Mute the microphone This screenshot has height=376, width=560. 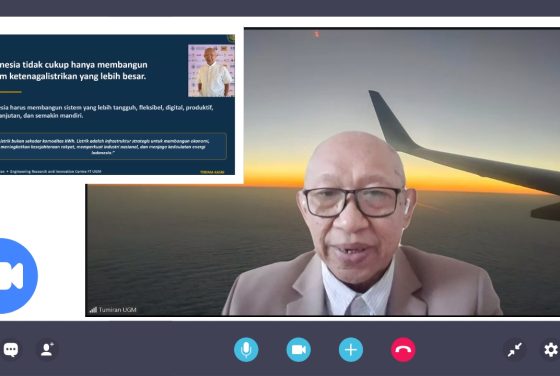click(x=246, y=350)
